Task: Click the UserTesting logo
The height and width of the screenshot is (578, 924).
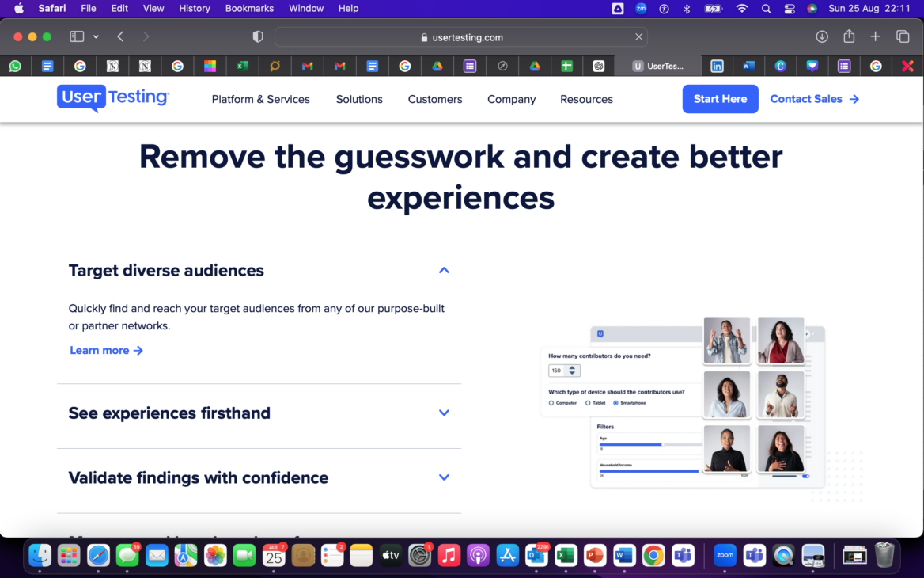Action: tap(113, 98)
